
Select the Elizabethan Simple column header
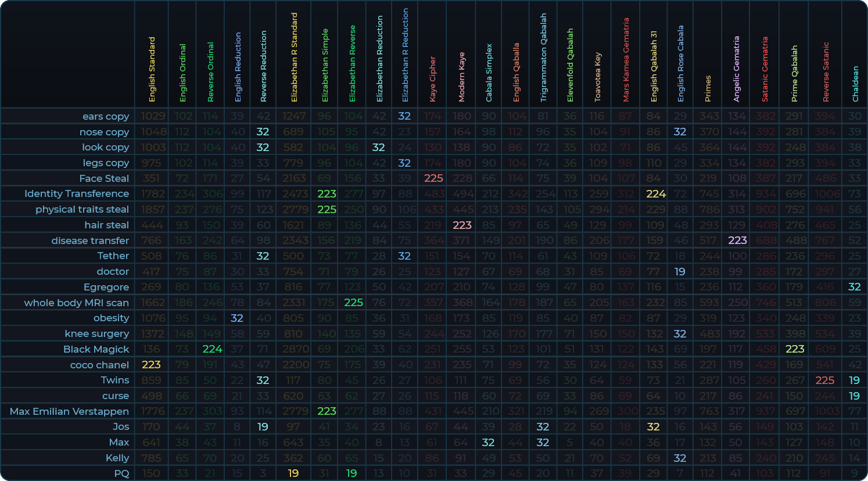point(325,65)
